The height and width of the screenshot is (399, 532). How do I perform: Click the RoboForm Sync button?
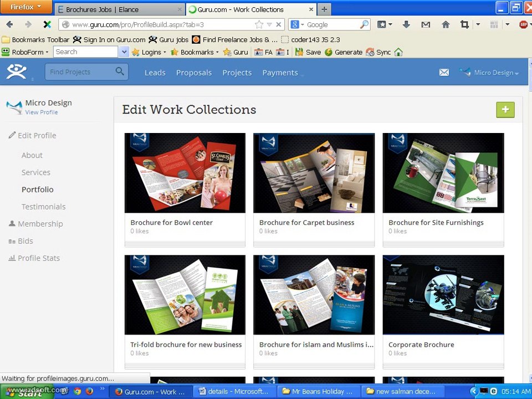pos(378,52)
